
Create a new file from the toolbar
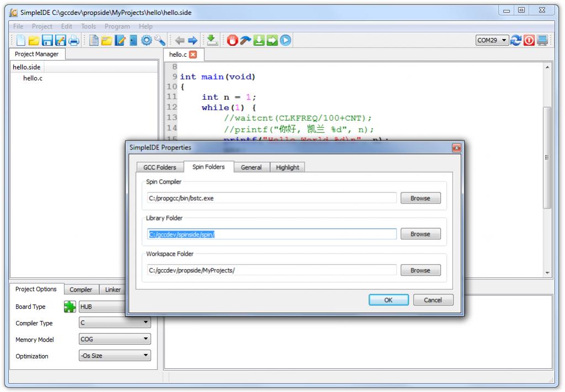coord(21,40)
